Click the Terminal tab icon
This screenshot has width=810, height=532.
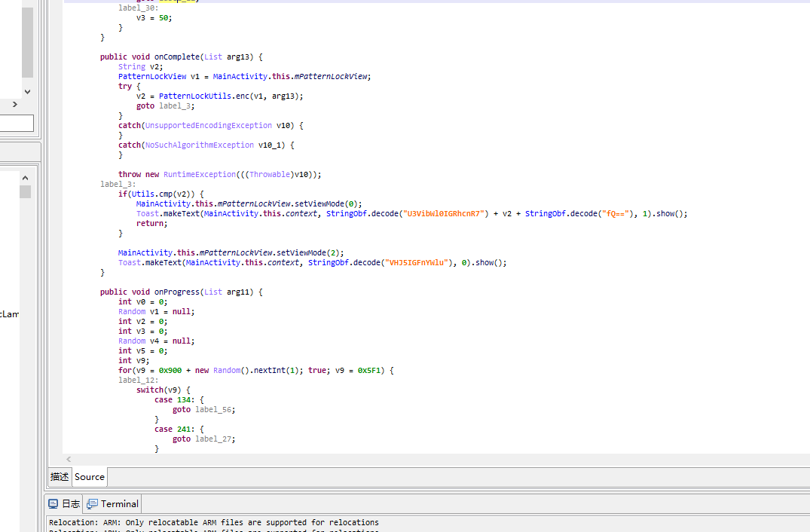click(x=92, y=503)
